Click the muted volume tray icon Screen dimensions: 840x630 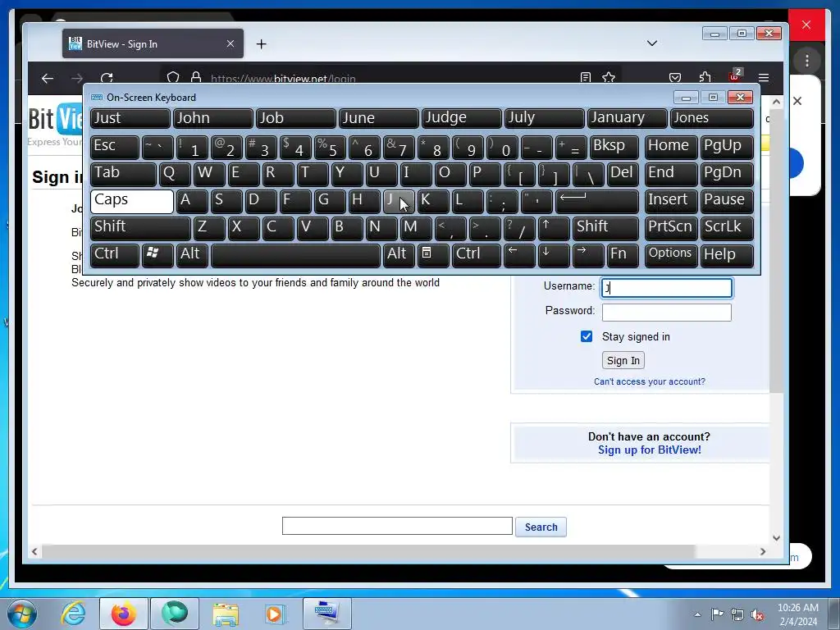pyautogui.click(x=757, y=614)
